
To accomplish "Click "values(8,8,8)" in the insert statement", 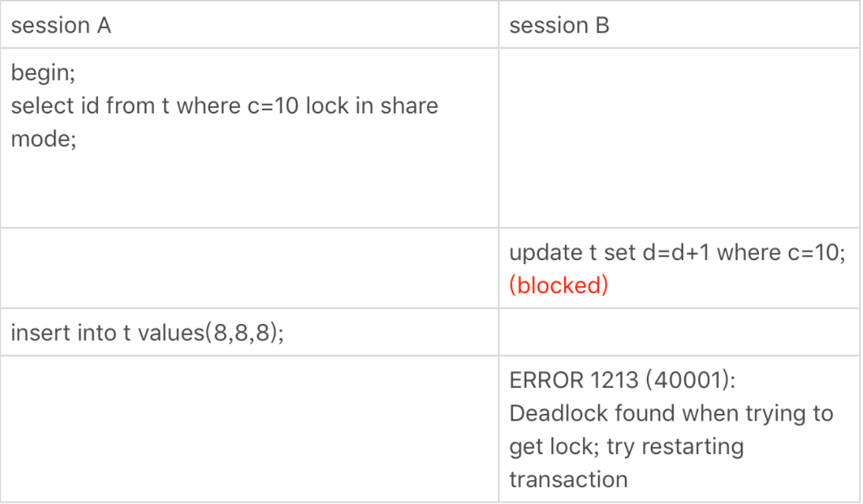I will 210,332.
